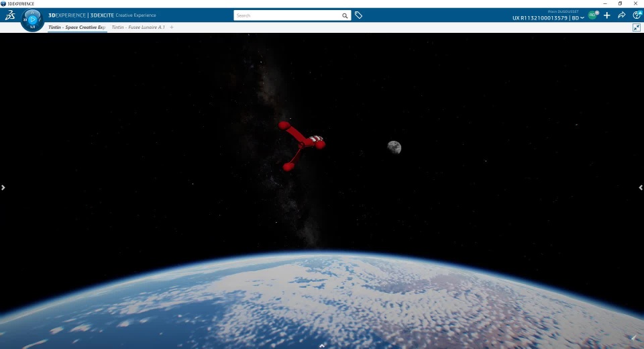Expand the bottom action bar chevron
This screenshot has height=349, width=644.
322,346
